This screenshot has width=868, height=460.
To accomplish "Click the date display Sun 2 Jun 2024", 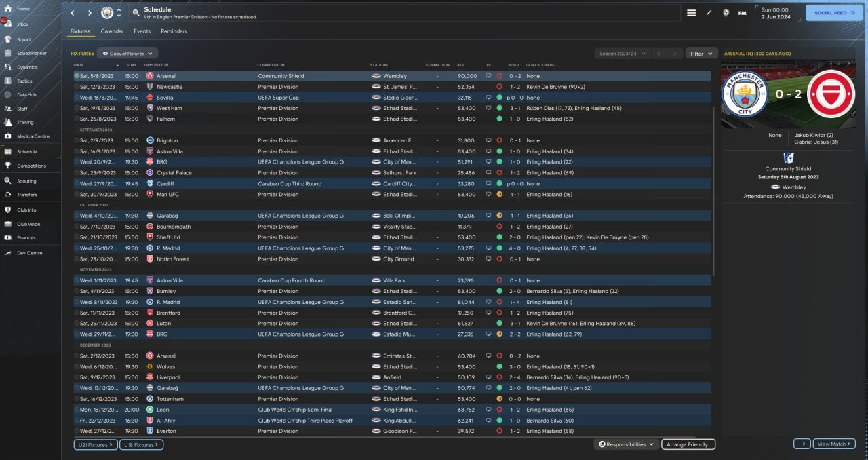I will (x=775, y=13).
